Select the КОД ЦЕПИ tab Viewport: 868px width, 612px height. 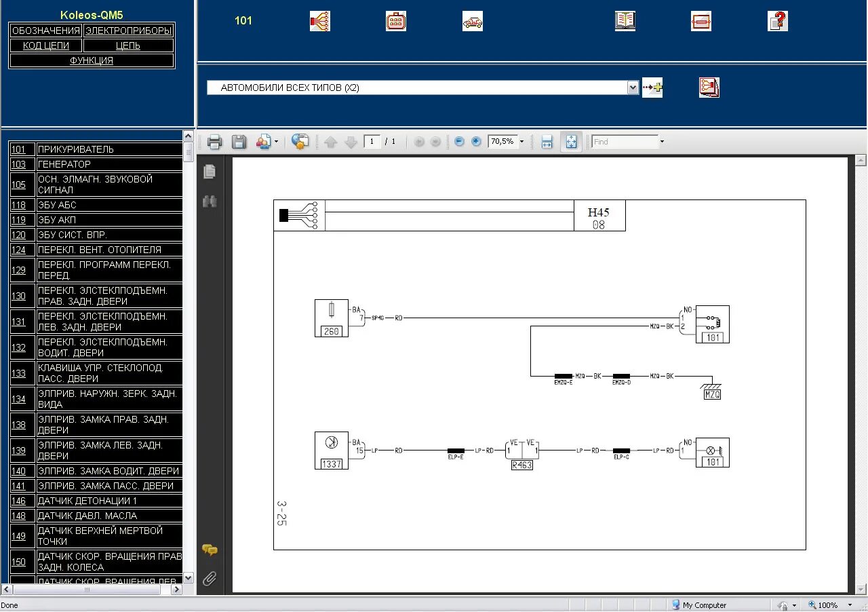[46, 45]
